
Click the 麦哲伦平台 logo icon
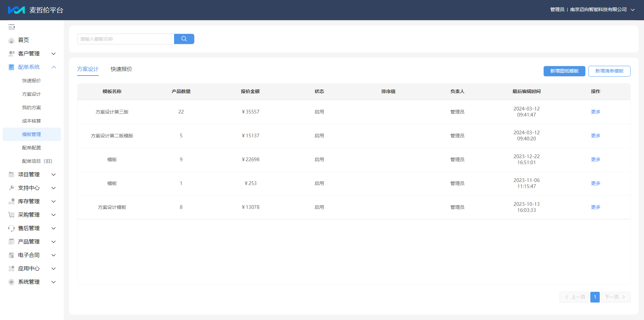tap(16, 10)
